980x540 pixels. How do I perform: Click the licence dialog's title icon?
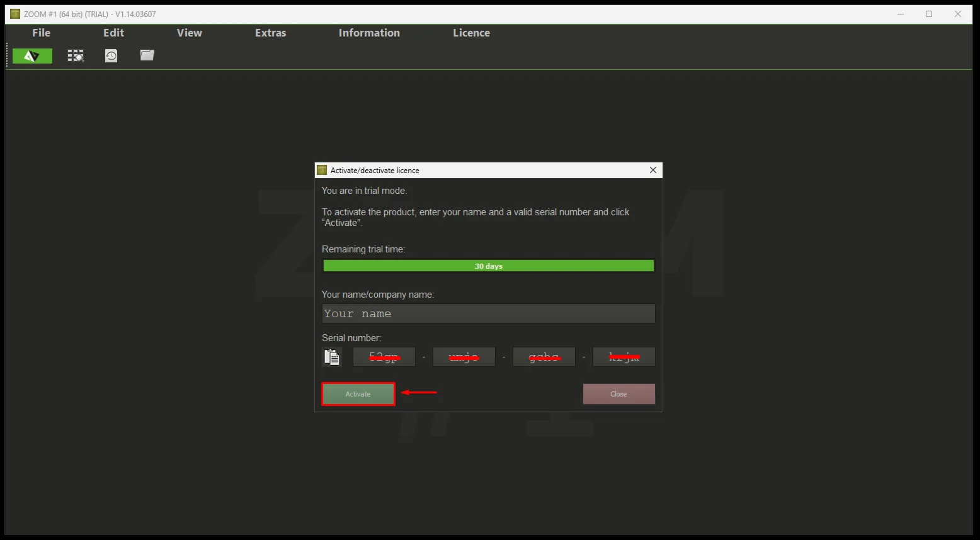[x=322, y=170]
